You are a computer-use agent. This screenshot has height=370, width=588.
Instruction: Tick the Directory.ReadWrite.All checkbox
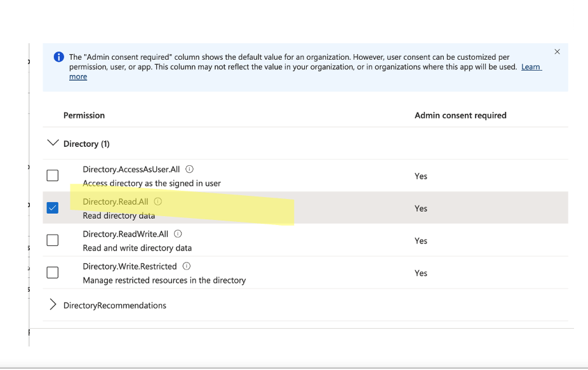pyautogui.click(x=53, y=240)
